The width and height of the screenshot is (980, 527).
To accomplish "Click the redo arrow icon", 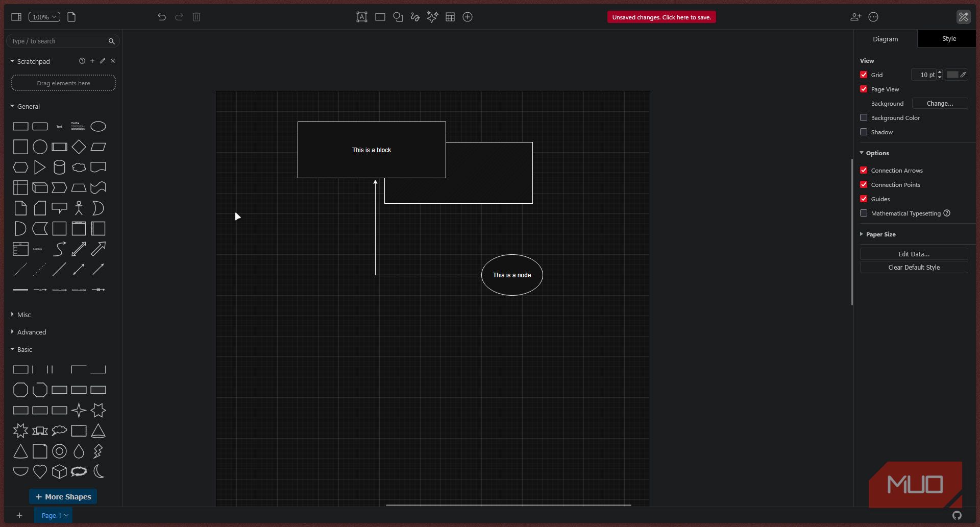I will click(x=179, y=17).
